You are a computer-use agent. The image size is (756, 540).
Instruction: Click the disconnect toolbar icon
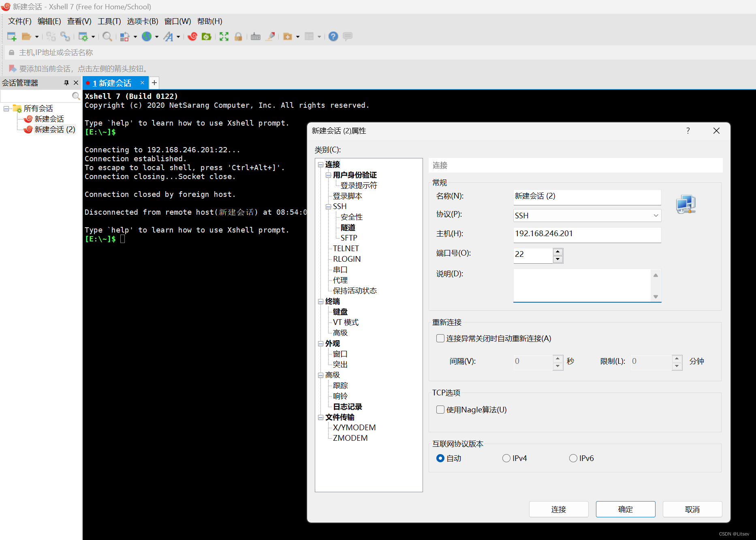coord(51,36)
